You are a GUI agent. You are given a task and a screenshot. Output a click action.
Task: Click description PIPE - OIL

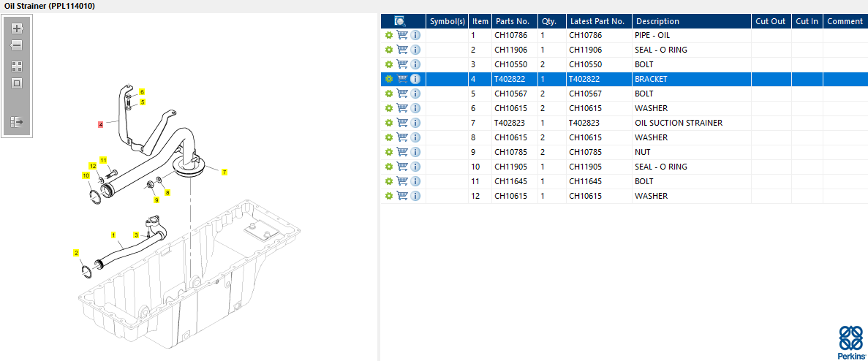pos(653,35)
